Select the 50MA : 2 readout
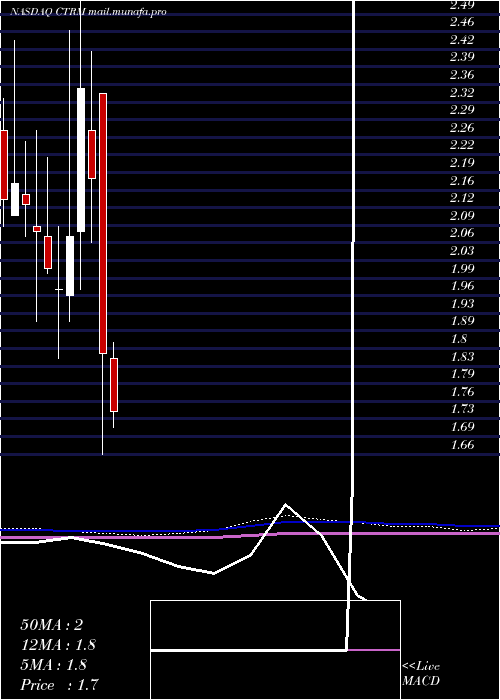 pos(52,625)
